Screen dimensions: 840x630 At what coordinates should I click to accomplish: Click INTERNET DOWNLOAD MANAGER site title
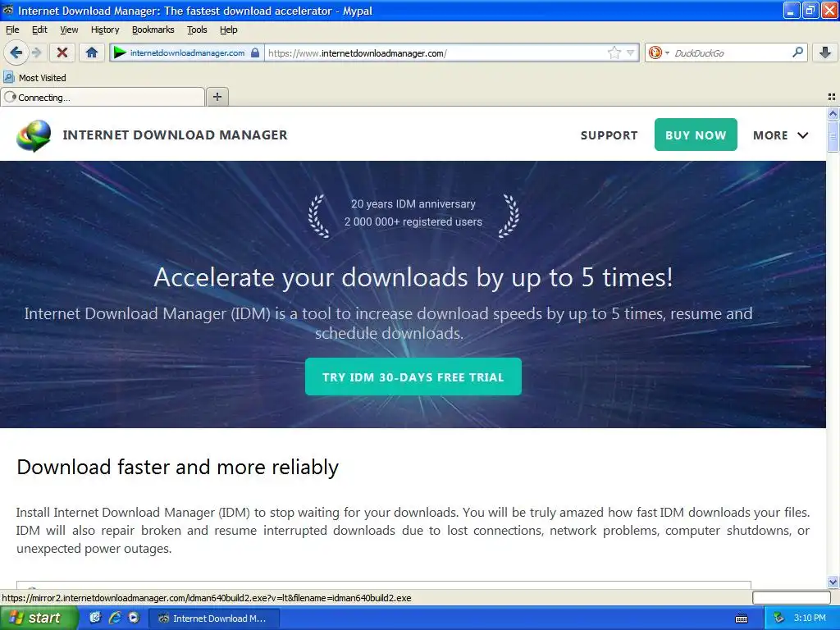(176, 135)
